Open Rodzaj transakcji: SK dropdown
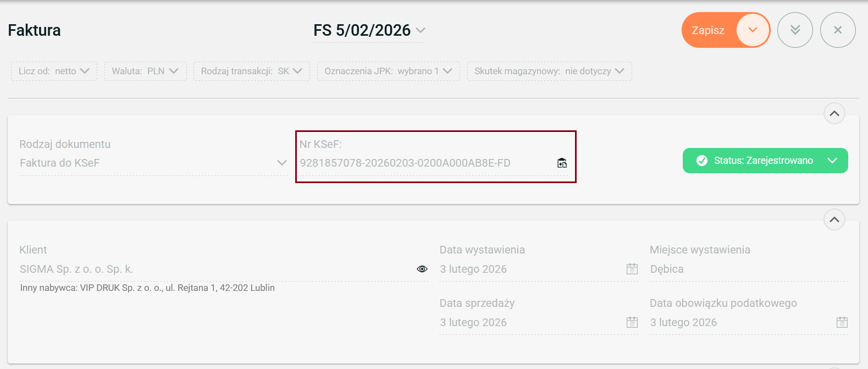 pos(251,71)
